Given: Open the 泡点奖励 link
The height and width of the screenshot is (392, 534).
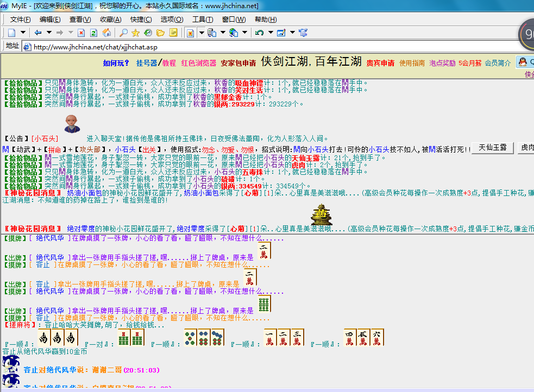Looking at the screenshot, I should click(x=442, y=63).
